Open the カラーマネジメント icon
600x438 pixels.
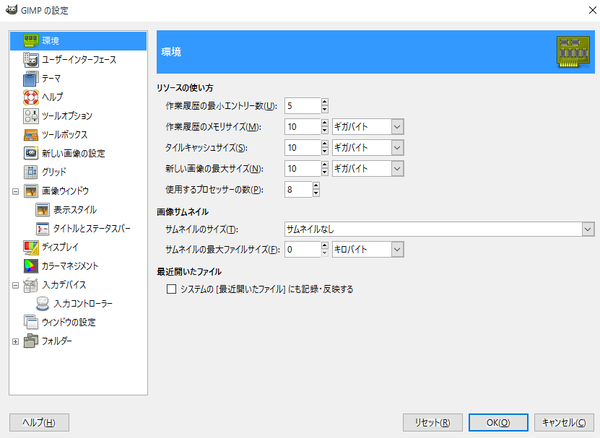click(31, 266)
